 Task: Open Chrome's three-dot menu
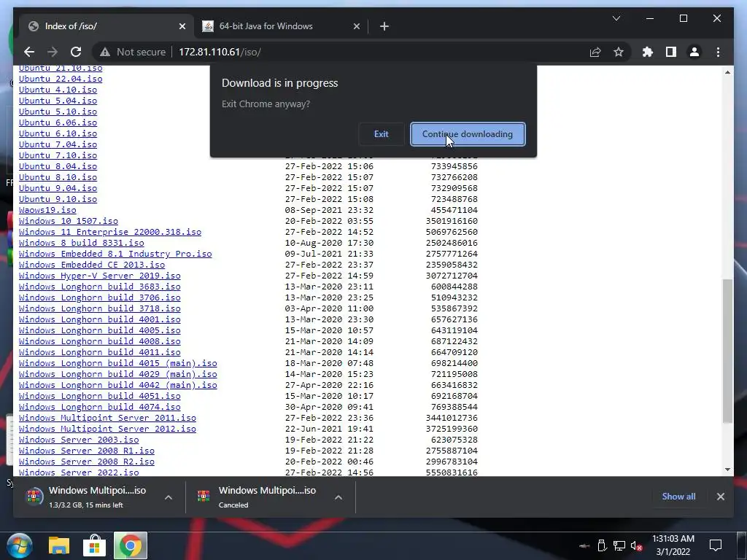(718, 52)
